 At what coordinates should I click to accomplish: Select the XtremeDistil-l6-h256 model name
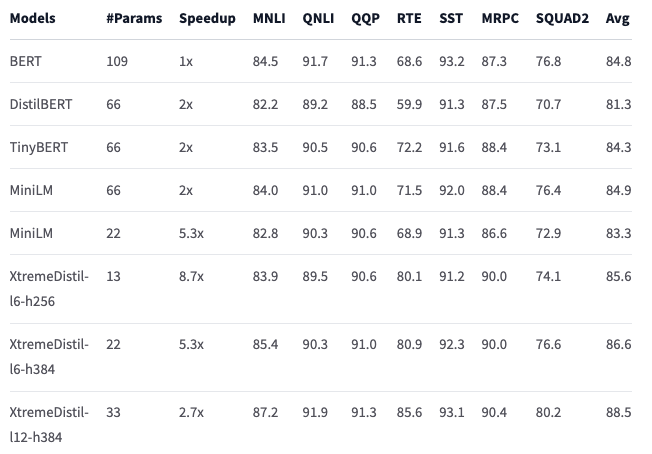[x=51, y=289]
